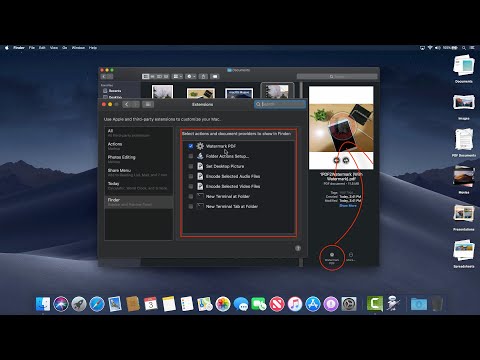Select the first thumbnail in the Documents window
Screen dimensions: 480x360
[162, 92]
